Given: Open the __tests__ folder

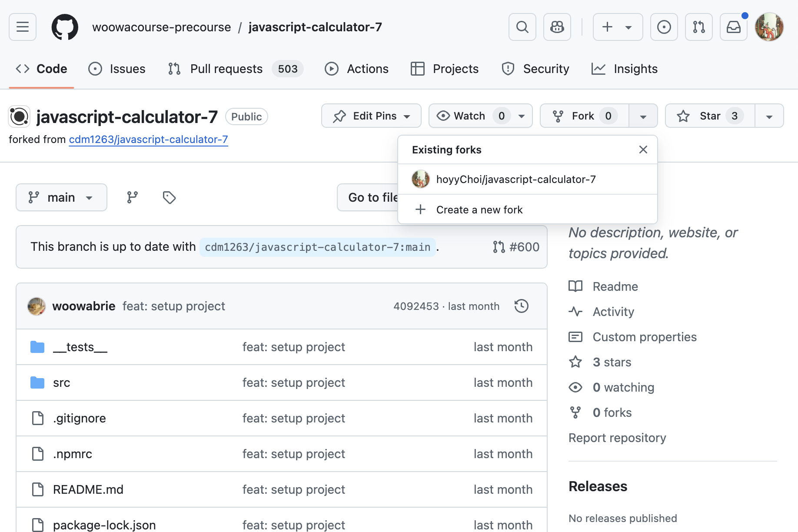Looking at the screenshot, I should pos(80,347).
